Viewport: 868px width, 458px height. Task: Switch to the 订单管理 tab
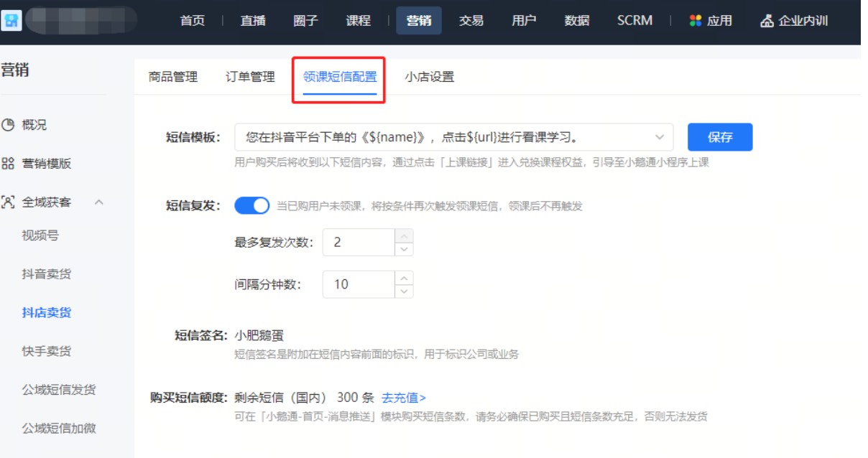pos(250,77)
